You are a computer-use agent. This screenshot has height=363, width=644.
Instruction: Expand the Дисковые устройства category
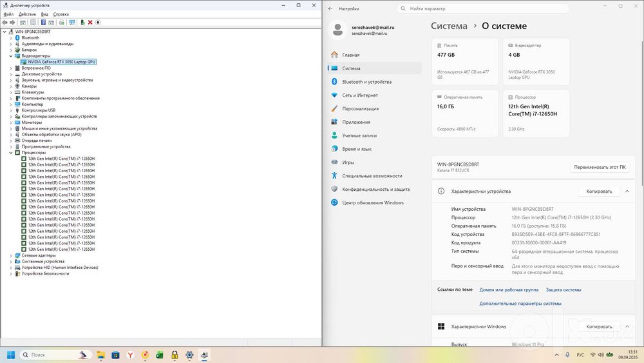[x=11, y=74]
